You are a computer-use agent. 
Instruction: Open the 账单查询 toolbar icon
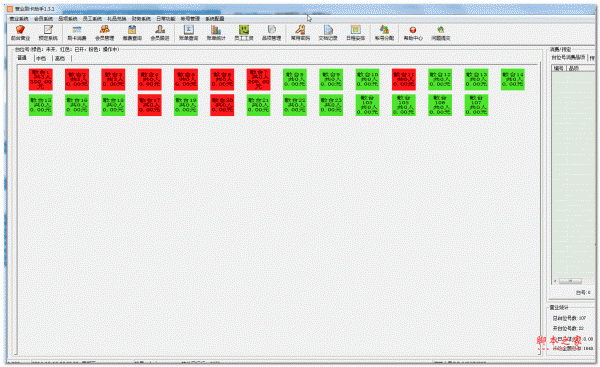pos(188,33)
